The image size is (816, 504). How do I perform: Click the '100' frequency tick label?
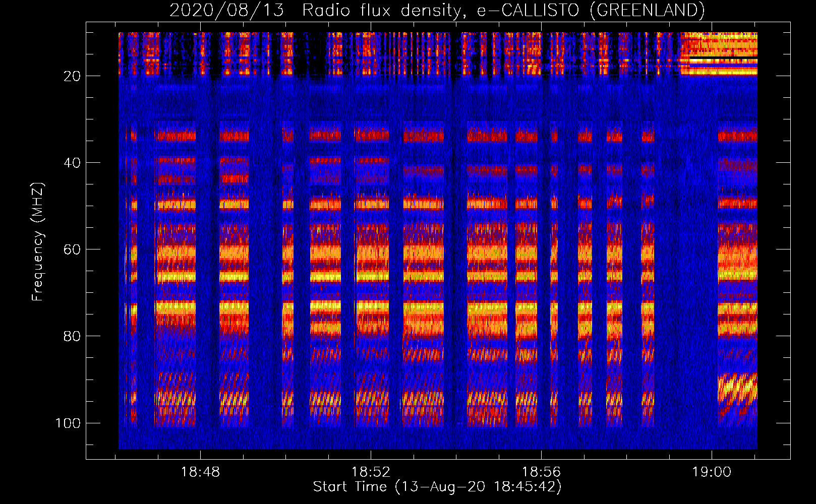coord(68,423)
